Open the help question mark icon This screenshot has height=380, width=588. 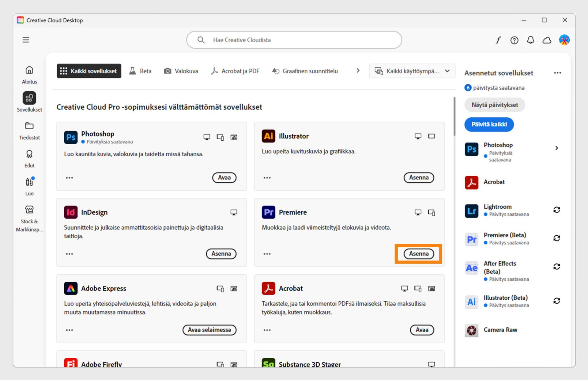[x=514, y=40]
